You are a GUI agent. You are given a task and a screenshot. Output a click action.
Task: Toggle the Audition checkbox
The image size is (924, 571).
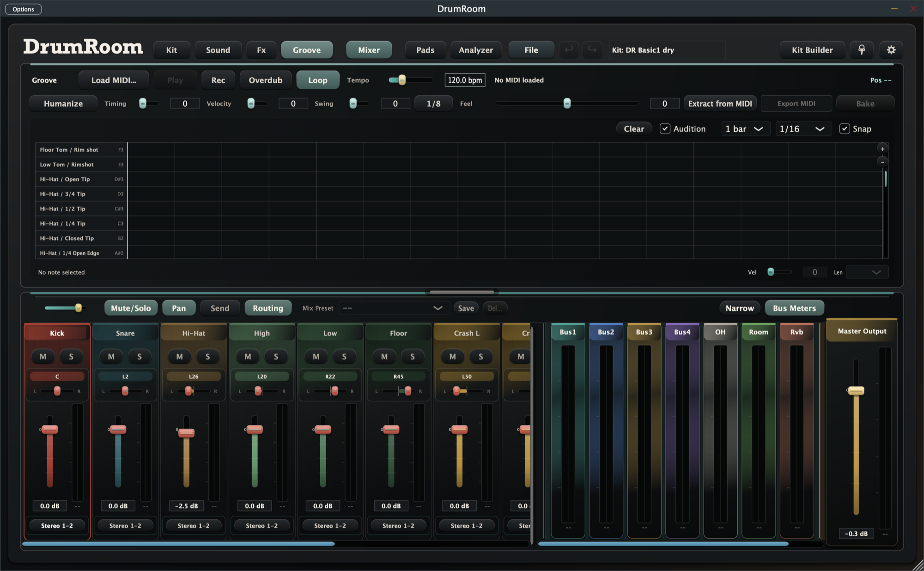pos(665,129)
